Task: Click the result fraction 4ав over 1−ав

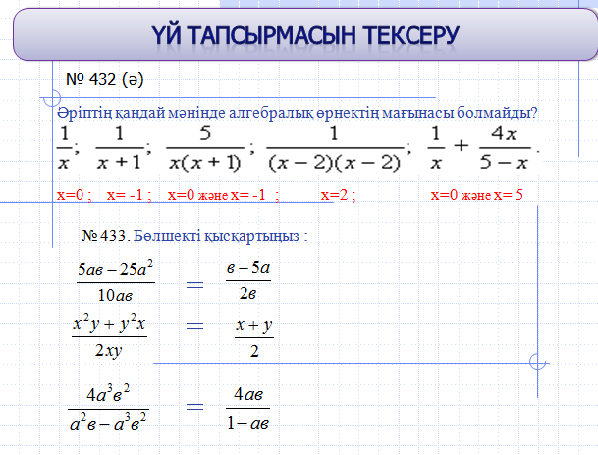Action: click(x=248, y=408)
